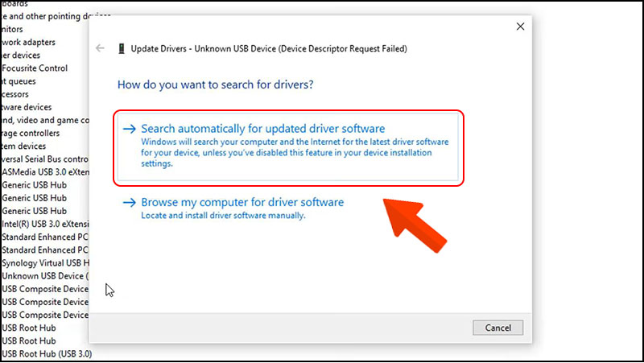Click arrow icon beside Search automatically option
Viewport: 644px width, 363px height.
point(129,129)
